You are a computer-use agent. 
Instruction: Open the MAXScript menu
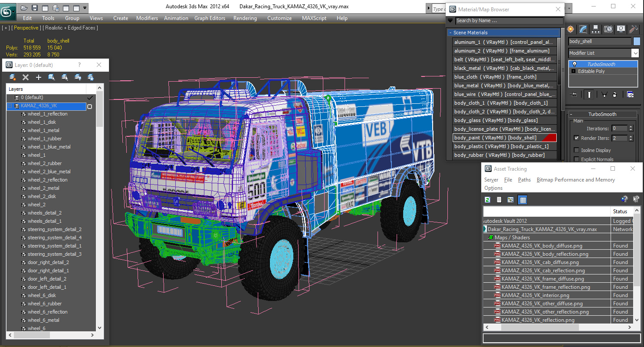315,18
